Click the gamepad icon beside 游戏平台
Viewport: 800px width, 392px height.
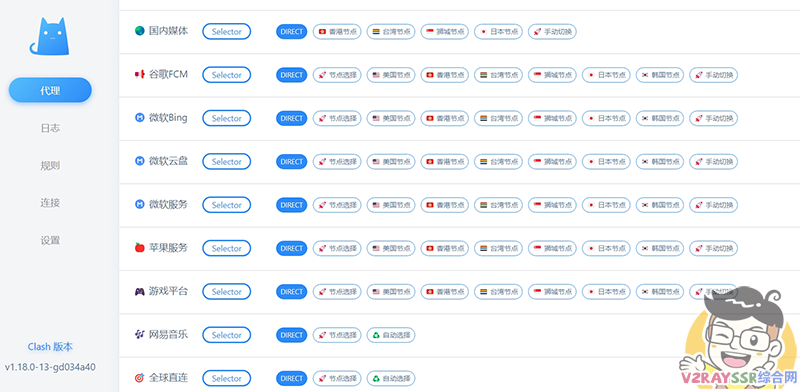coord(139,291)
